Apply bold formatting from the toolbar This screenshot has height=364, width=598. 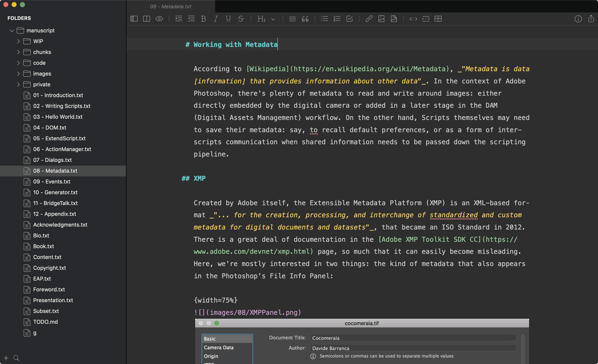(x=204, y=18)
